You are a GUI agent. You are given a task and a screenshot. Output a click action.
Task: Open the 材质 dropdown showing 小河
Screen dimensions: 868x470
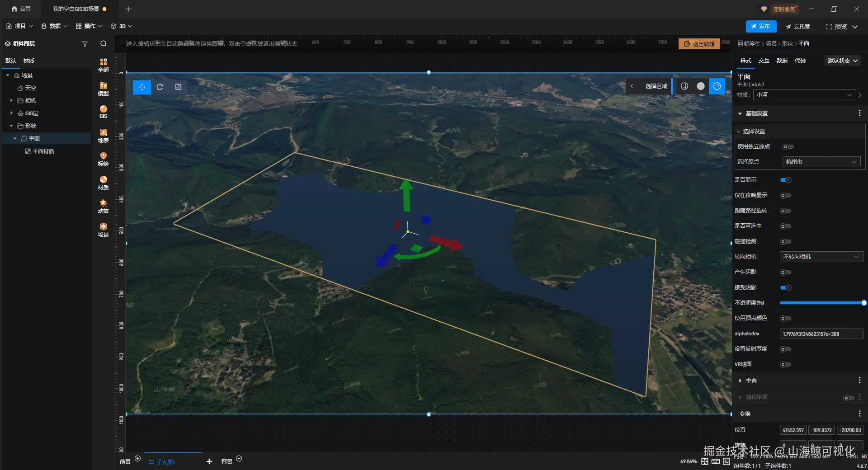click(x=804, y=95)
